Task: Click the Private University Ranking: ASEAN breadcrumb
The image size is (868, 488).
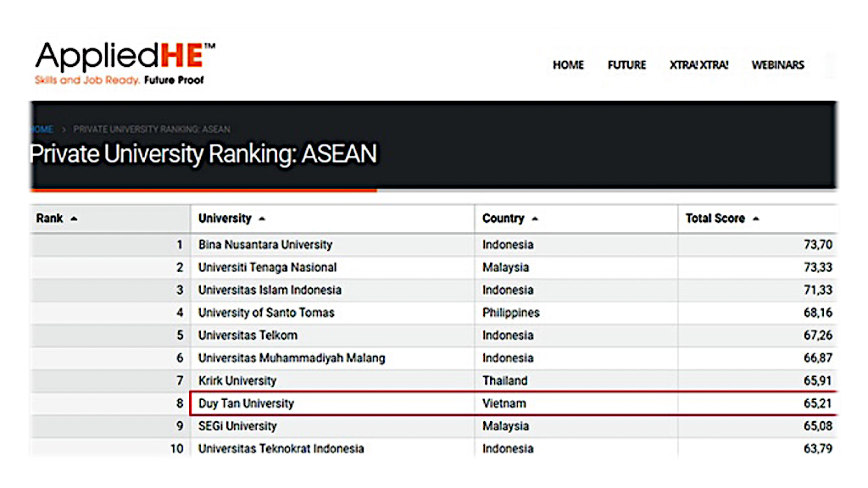Action: pyautogui.click(x=152, y=130)
